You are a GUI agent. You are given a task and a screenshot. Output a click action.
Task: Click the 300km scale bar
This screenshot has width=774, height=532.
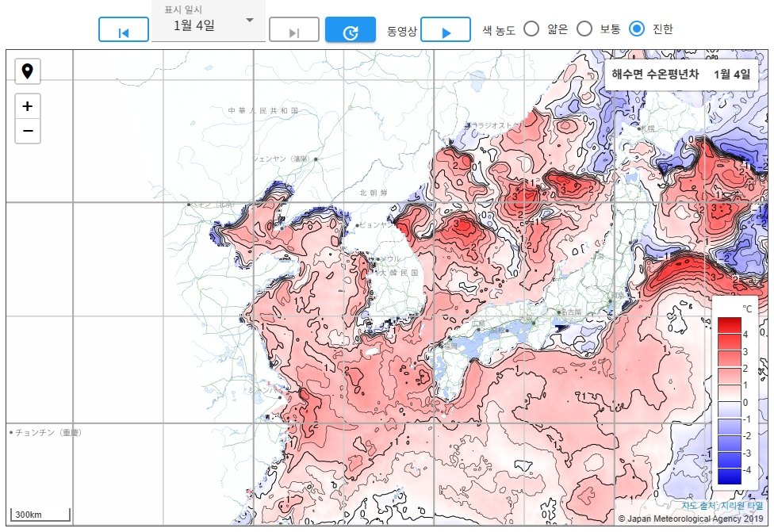pyautogui.click(x=40, y=515)
